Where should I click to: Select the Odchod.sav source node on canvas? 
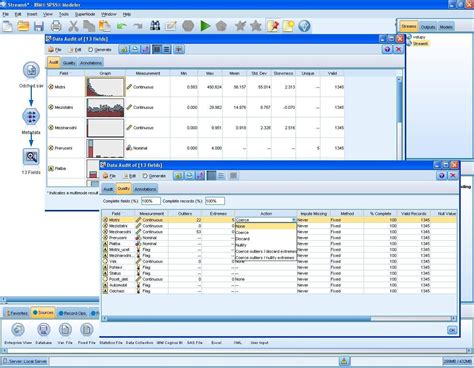click(31, 70)
